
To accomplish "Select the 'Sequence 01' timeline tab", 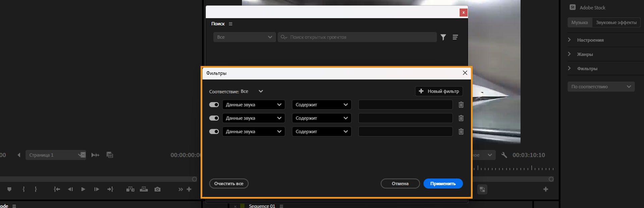I will coord(262,206).
